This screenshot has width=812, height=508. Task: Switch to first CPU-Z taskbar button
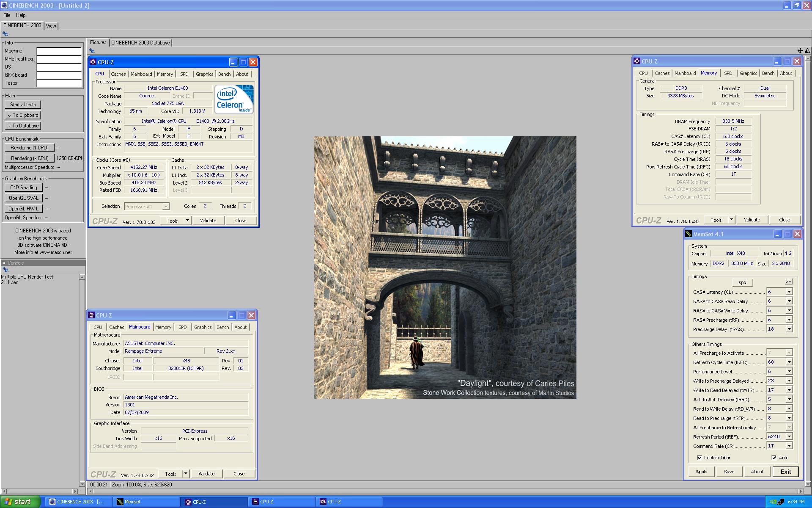[x=214, y=502]
